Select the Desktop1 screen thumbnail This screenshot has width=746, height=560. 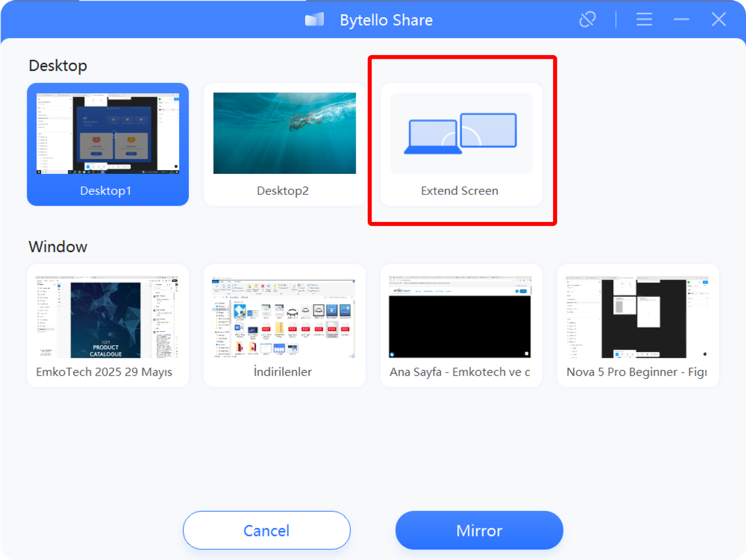(x=108, y=133)
